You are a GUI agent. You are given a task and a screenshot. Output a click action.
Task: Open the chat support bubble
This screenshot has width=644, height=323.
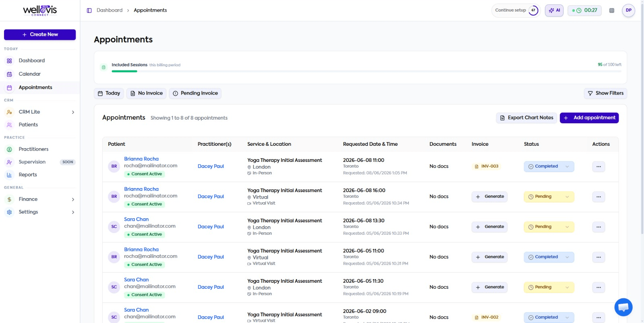coord(623,307)
